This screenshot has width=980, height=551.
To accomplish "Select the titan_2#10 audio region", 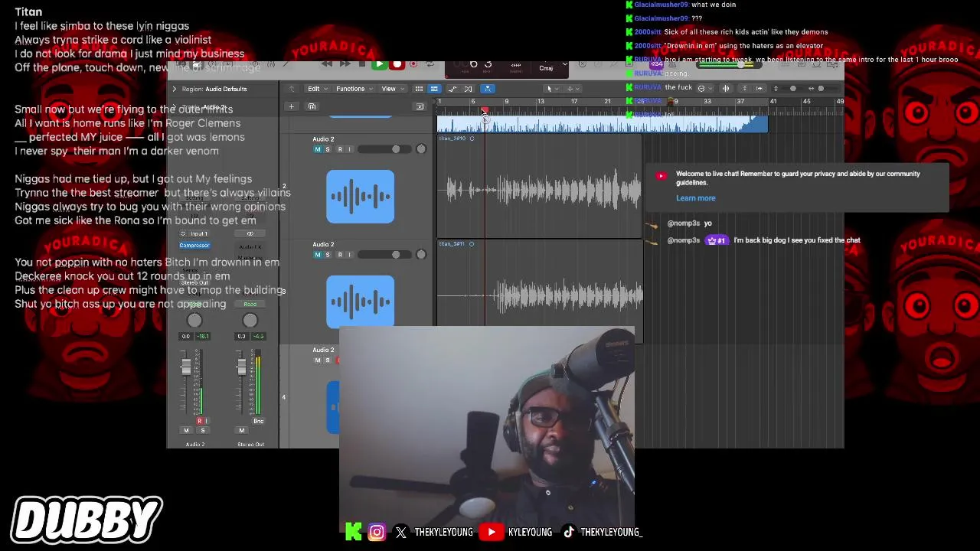I will (x=540, y=186).
